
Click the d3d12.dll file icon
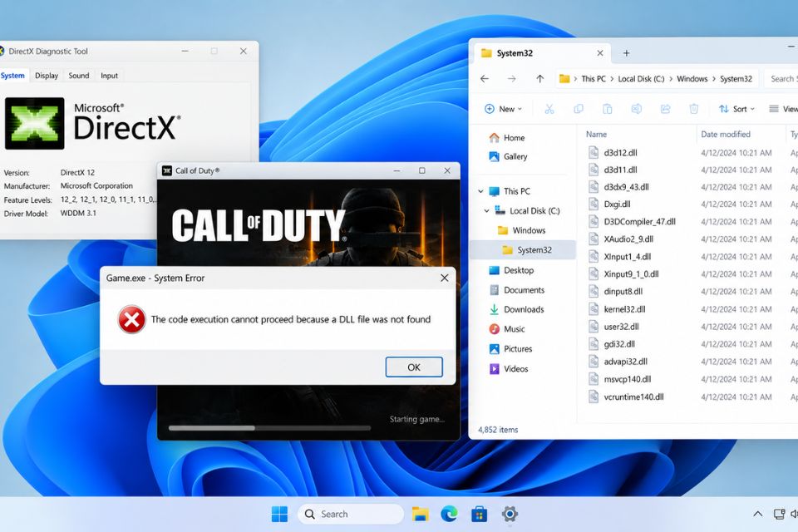[x=594, y=153]
